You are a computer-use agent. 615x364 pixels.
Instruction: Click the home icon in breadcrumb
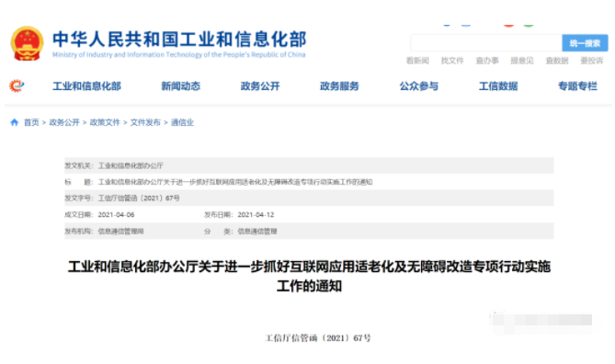pos(15,122)
